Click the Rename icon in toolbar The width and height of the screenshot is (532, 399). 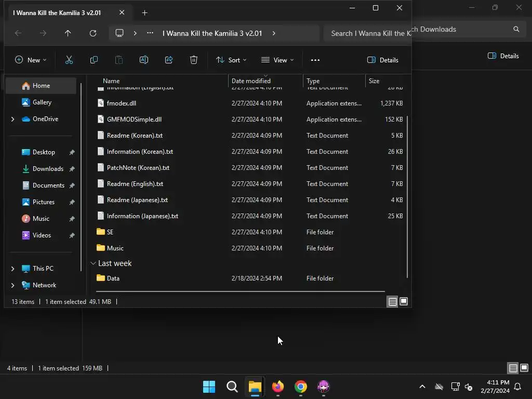click(x=144, y=60)
